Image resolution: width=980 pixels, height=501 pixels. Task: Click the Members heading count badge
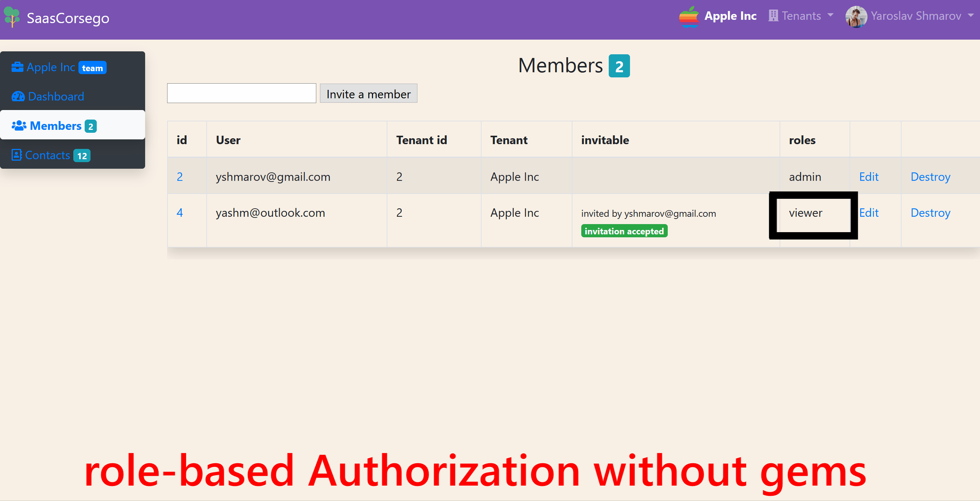pyautogui.click(x=619, y=66)
